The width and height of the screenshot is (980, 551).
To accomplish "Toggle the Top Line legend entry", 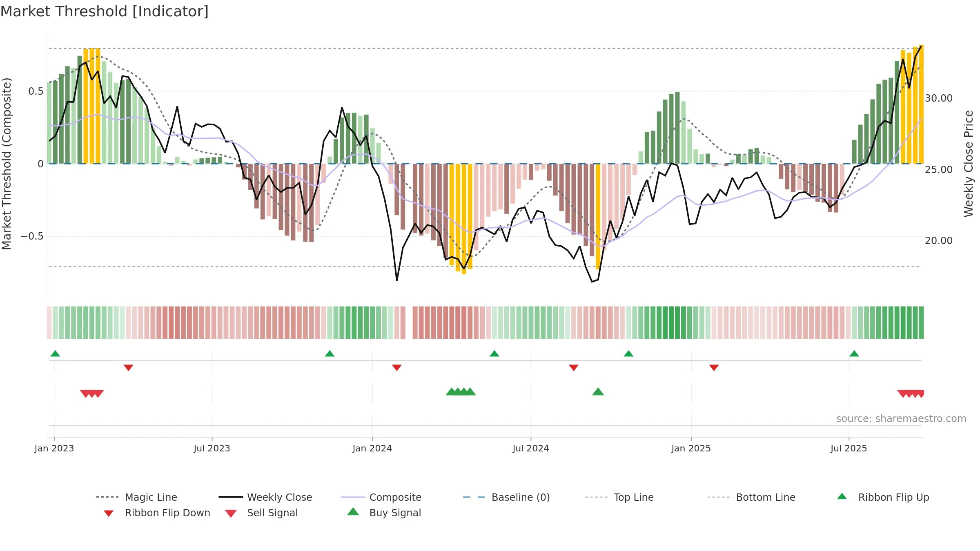I will (619, 497).
